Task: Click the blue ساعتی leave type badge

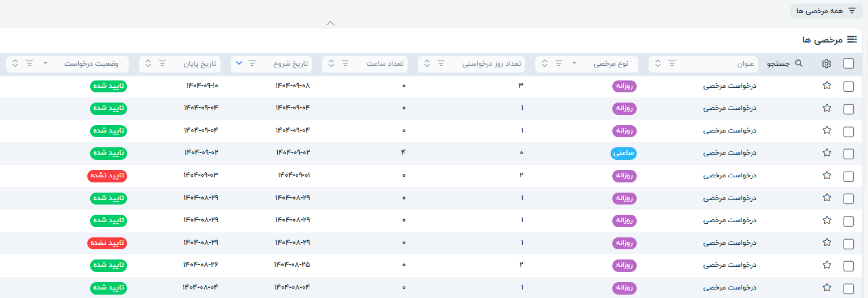Action: click(624, 153)
